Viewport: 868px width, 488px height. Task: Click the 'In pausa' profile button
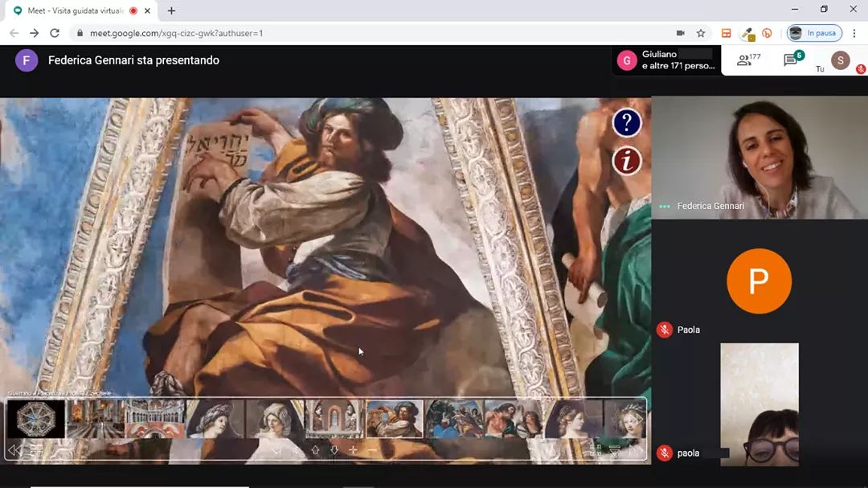coord(814,33)
